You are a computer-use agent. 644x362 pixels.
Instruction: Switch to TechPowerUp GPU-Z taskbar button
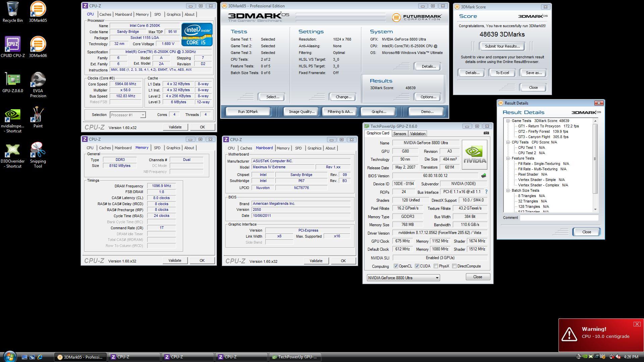pyautogui.click(x=295, y=357)
